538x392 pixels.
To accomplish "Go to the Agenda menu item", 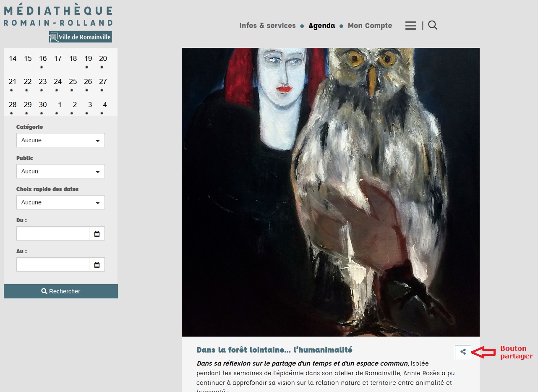I will [x=321, y=26].
